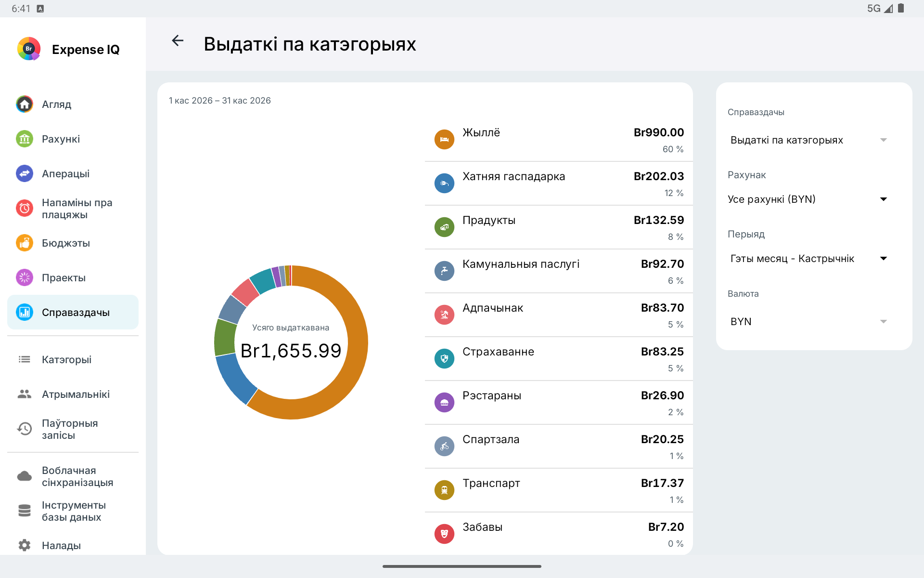Click the Прадукты category icon
Viewport: 924px width, 578px height.
(444, 227)
